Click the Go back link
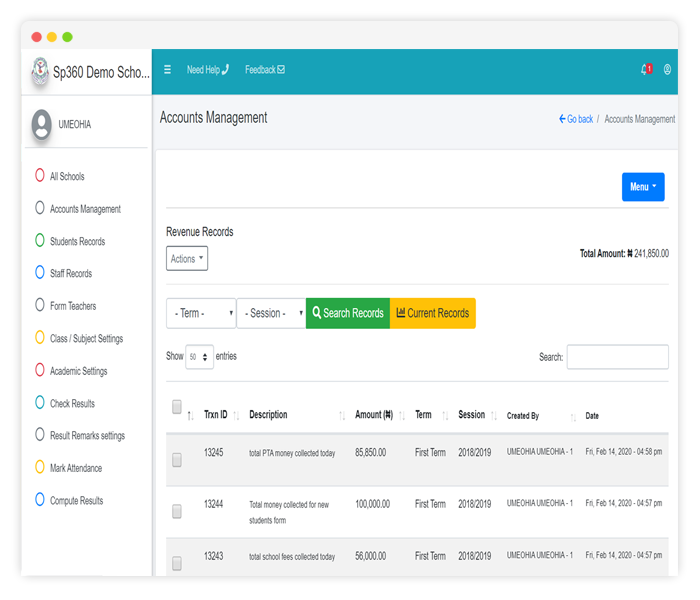Viewport: 700px width, 600px height. (575, 119)
